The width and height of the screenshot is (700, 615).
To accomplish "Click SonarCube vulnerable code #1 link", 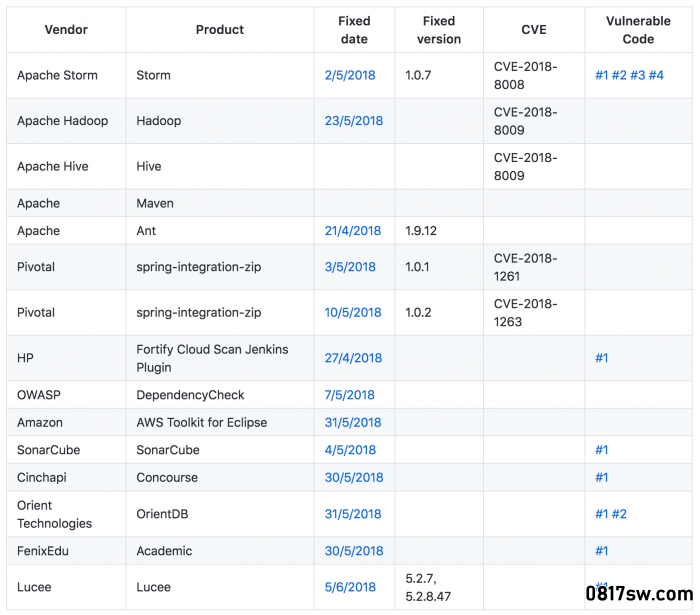I will [601, 450].
